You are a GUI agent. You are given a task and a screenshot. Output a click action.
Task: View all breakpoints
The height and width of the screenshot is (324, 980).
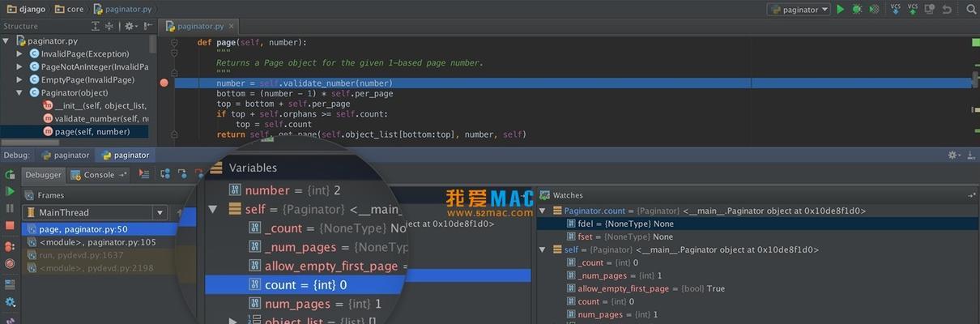[10, 247]
